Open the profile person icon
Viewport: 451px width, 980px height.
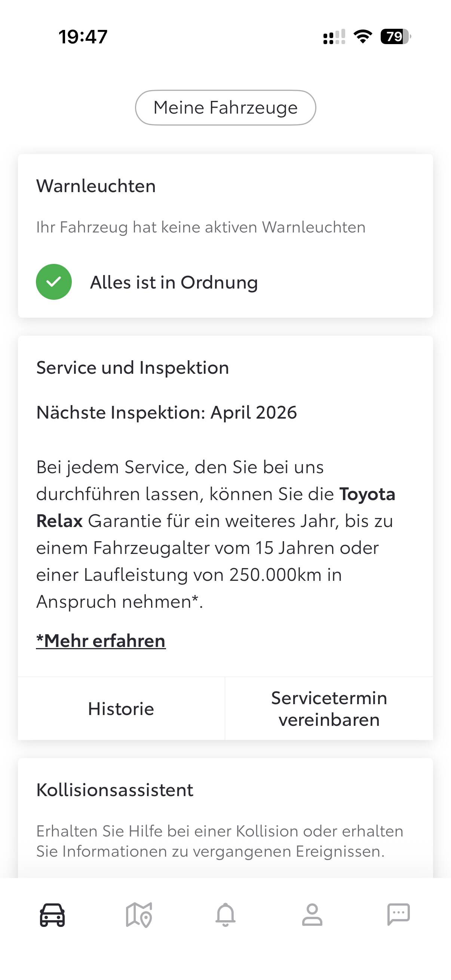(x=312, y=915)
